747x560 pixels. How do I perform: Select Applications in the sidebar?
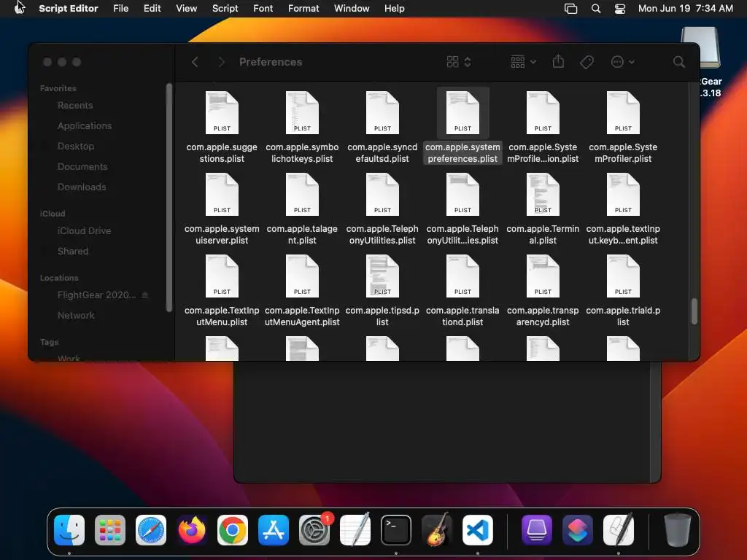click(x=85, y=125)
